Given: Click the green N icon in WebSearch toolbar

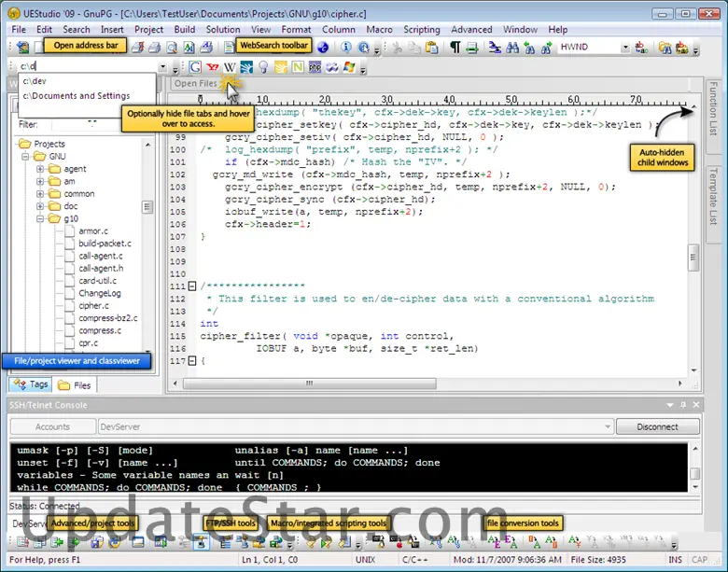Looking at the screenshot, I should (x=298, y=67).
